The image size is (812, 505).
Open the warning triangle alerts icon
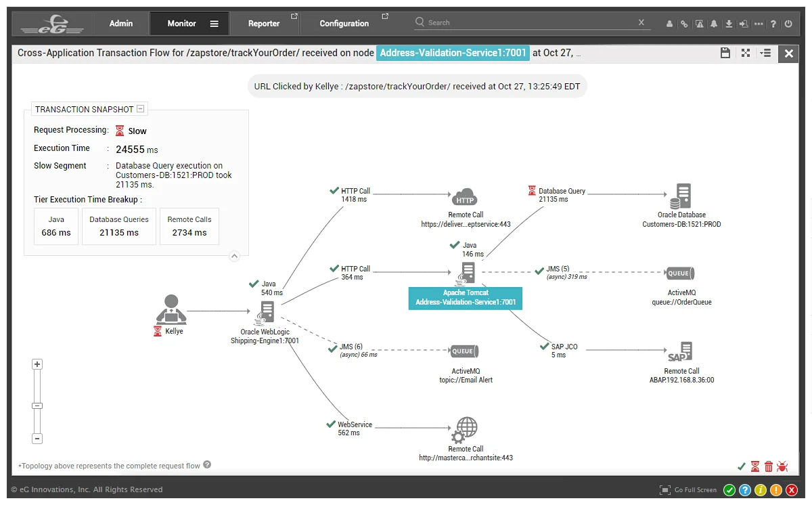click(x=699, y=24)
